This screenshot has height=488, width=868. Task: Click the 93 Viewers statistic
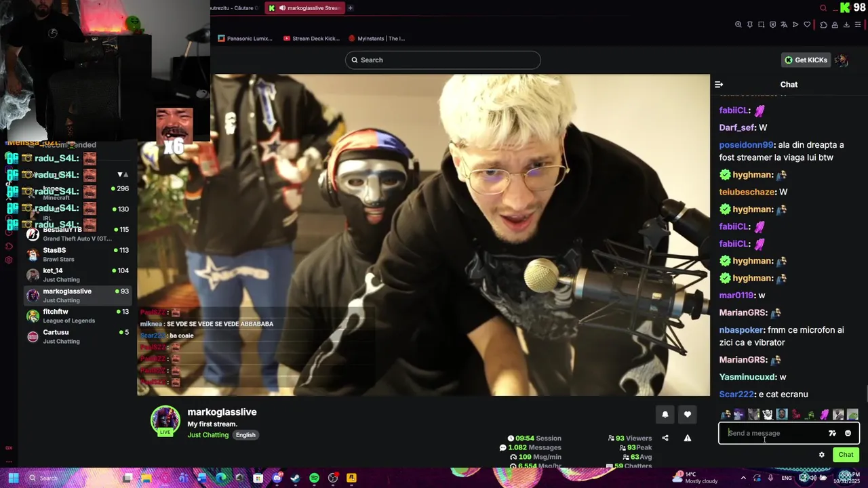pyautogui.click(x=630, y=439)
